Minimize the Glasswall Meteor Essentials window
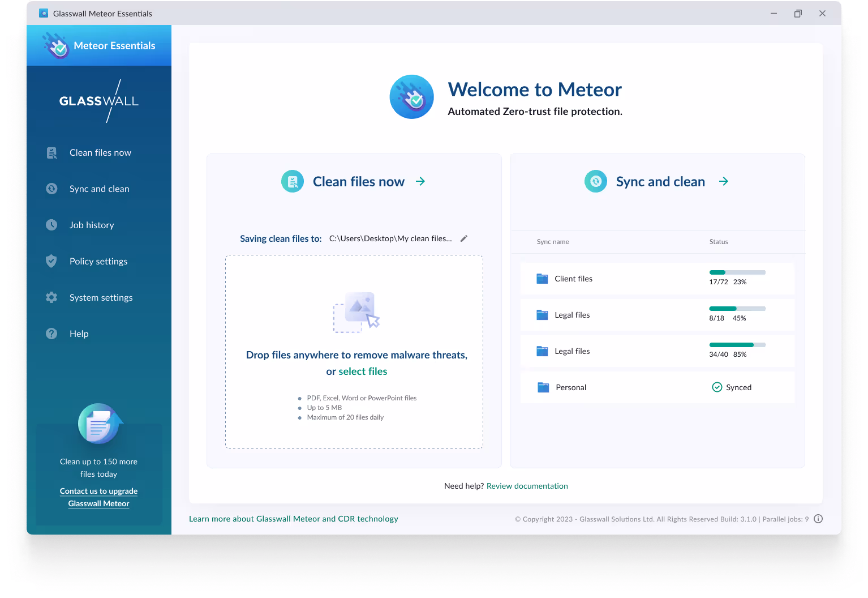 [x=774, y=13]
